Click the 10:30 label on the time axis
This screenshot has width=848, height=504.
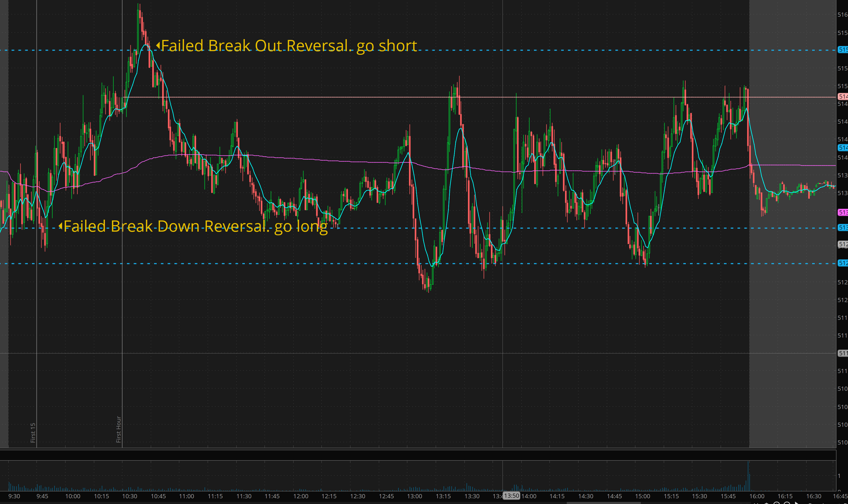(x=130, y=496)
